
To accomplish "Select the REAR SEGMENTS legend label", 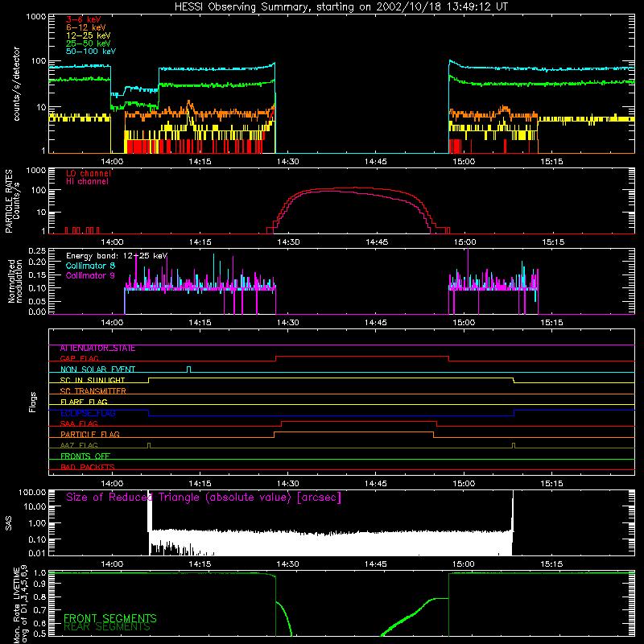I will coord(107,627).
